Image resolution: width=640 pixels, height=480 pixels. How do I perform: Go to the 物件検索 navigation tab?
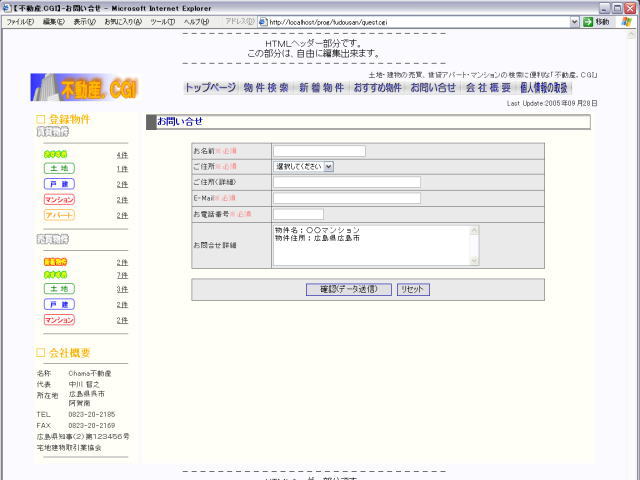click(x=266, y=88)
